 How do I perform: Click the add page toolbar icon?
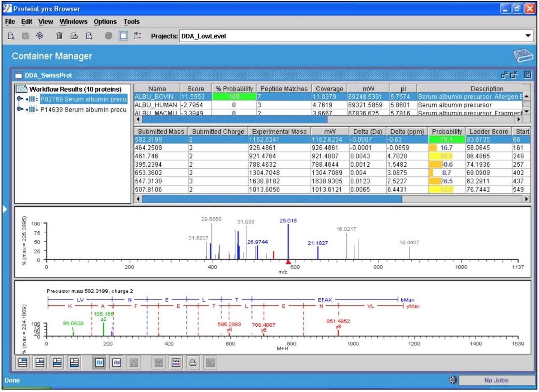point(89,36)
